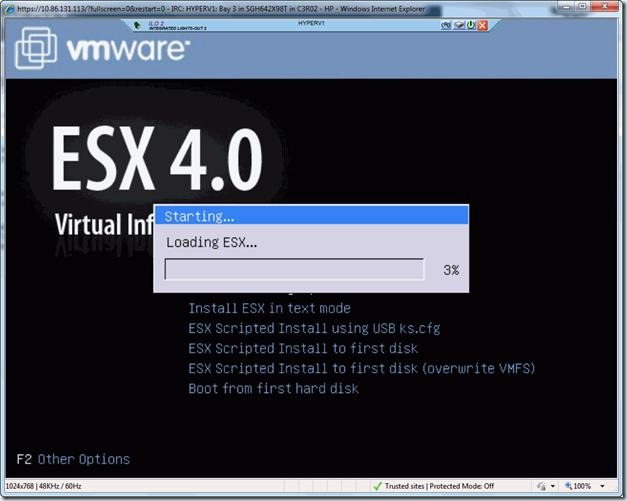Click Integrated Lights-Out 2 label
The image size is (627, 501).
tap(177, 26)
